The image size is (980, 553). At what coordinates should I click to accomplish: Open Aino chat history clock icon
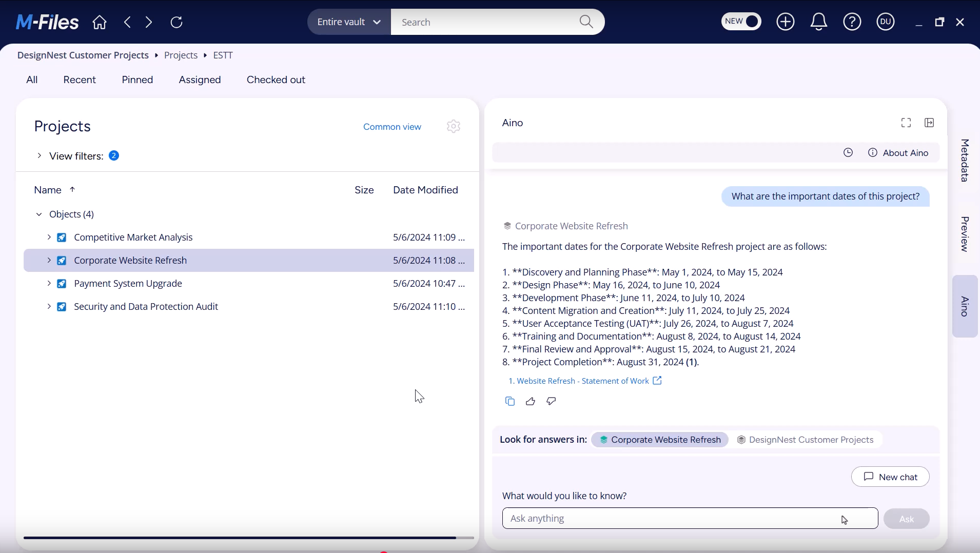point(848,153)
